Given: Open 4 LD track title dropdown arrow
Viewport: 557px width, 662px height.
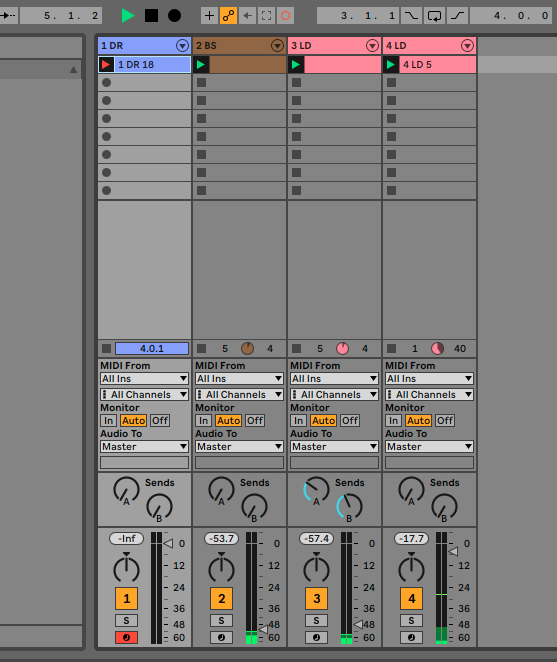Looking at the screenshot, I should click(467, 46).
